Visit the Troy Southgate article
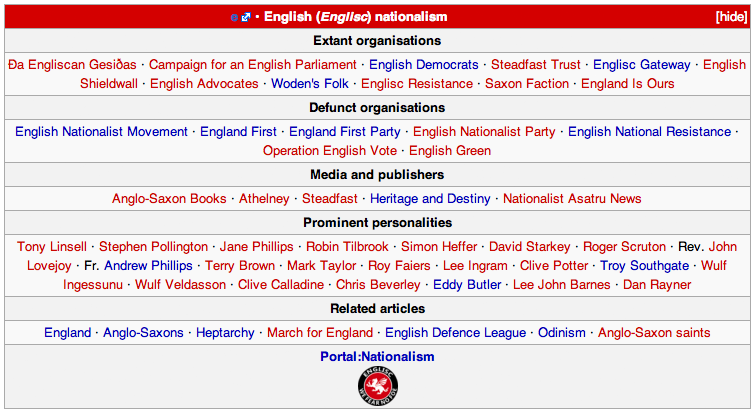This screenshot has width=755, height=416. click(x=644, y=266)
